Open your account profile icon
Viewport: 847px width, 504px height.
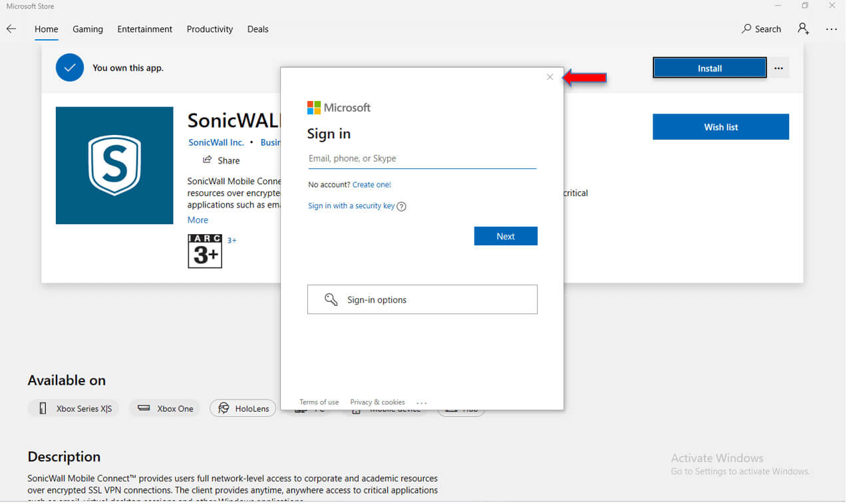point(803,29)
